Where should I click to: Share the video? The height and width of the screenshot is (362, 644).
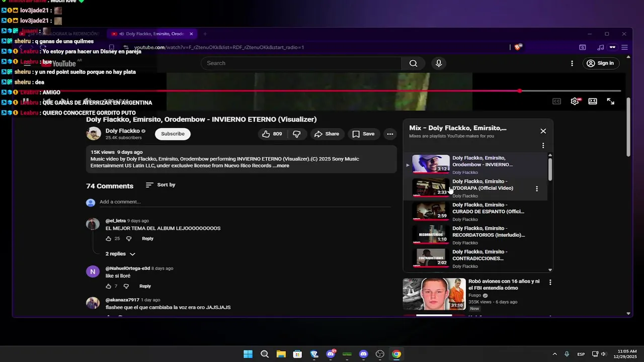click(327, 134)
